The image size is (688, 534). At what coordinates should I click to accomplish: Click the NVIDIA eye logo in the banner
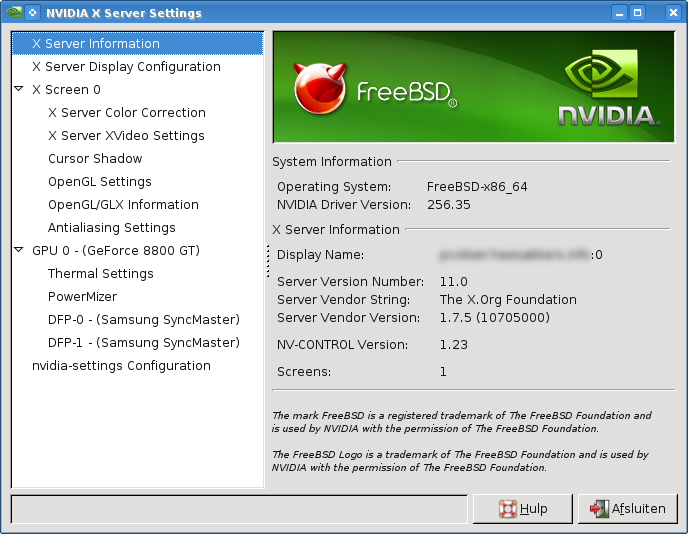(602, 73)
